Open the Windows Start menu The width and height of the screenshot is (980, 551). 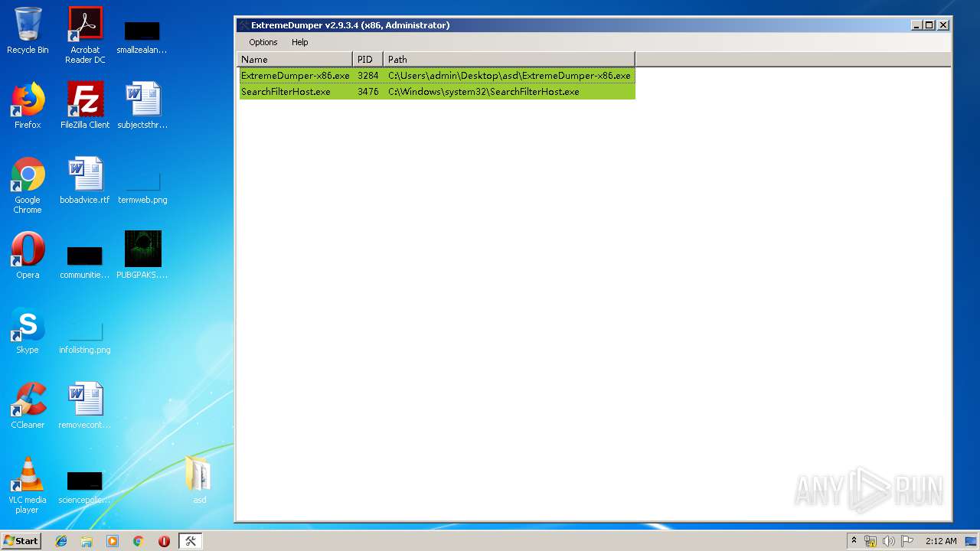coord(21,541)
